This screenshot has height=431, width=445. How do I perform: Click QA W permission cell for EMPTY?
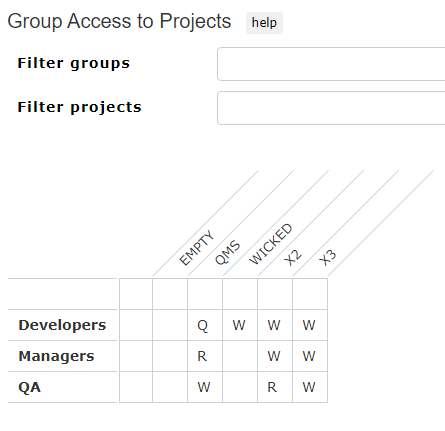tap(205, 387)
